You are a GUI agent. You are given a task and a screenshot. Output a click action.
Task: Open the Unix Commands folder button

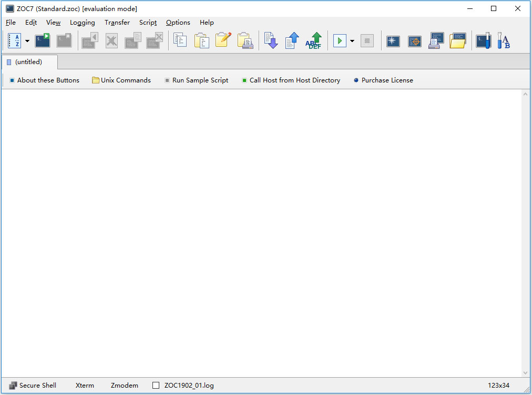pyautogui.click(x=121, y=80)
